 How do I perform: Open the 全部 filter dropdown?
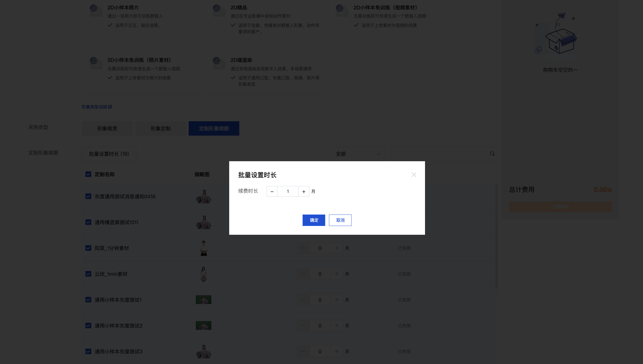pyautogui.click(x=358, y=154)
